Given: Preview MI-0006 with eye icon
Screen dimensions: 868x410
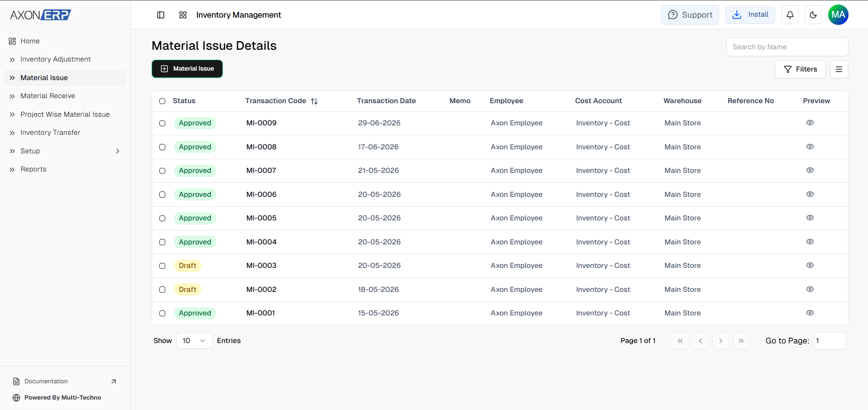Looking at the screenshot, I should pos(810,194).
